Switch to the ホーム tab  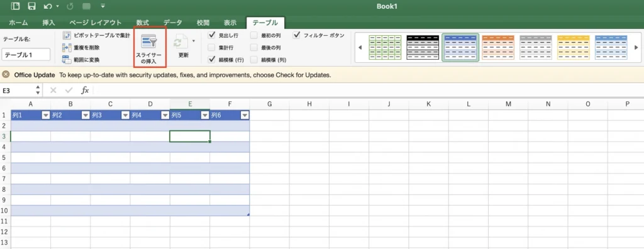point(18,23)
